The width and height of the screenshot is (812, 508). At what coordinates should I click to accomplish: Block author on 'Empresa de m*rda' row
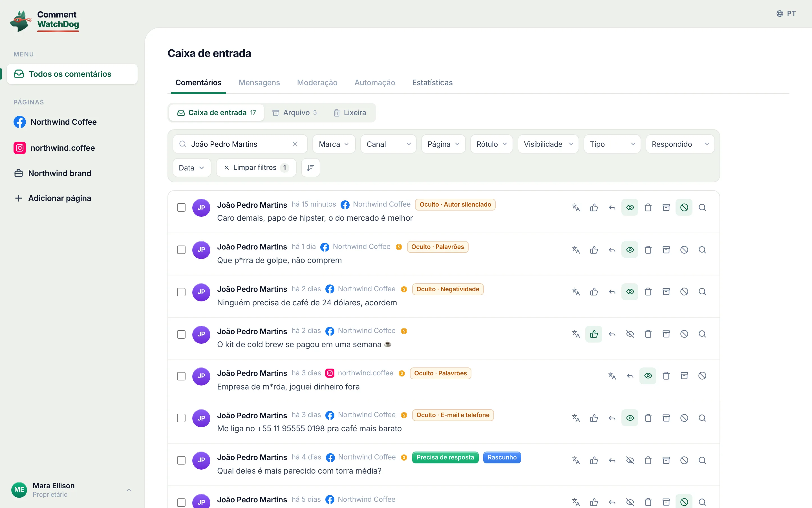[702, 376]
